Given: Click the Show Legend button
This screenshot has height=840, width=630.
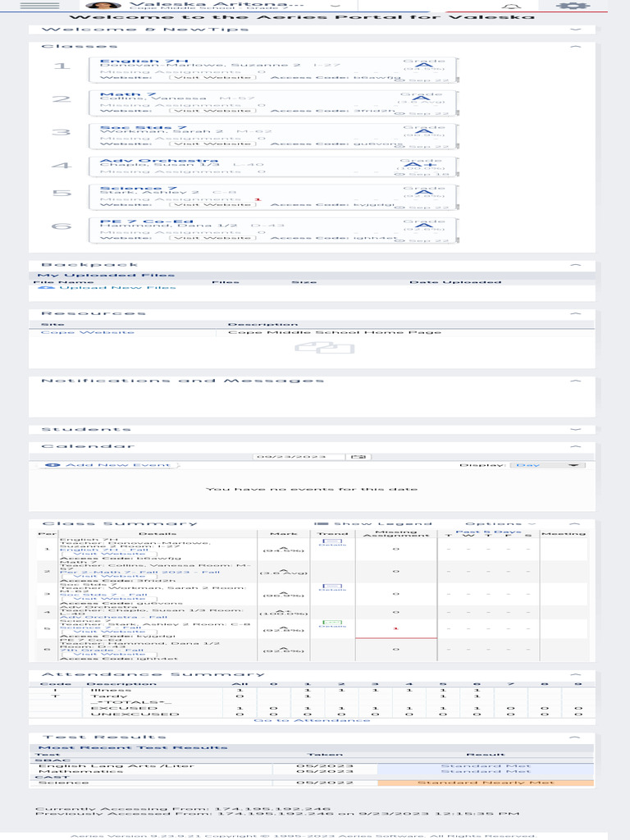Looking at the screenshot, I should tap(373, 523).
